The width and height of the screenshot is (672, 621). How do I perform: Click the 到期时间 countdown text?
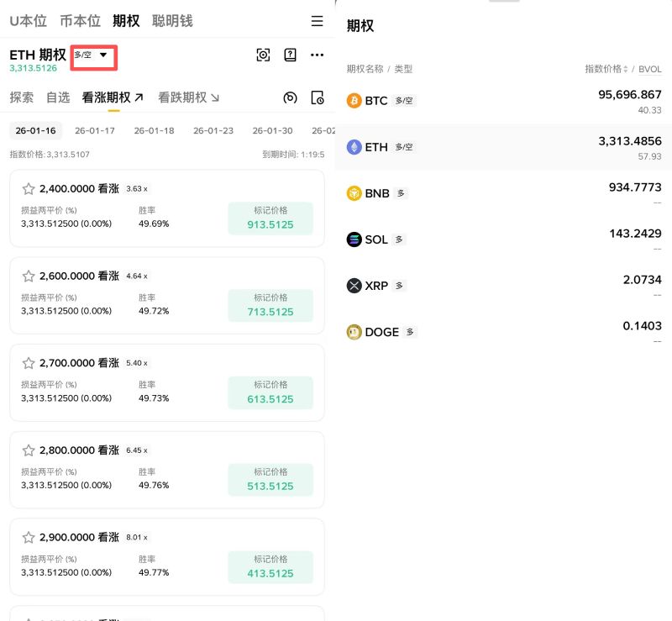[293, 155]
